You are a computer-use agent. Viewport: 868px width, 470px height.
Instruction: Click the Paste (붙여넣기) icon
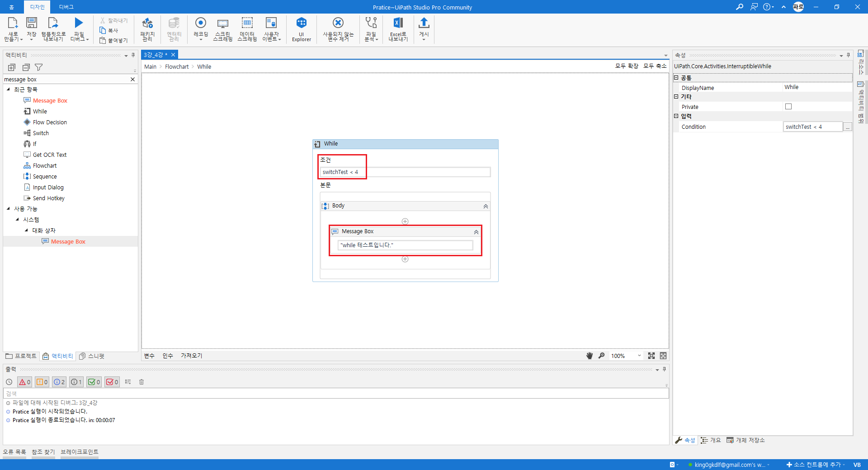pyautogui.click(x=103, y=40)
